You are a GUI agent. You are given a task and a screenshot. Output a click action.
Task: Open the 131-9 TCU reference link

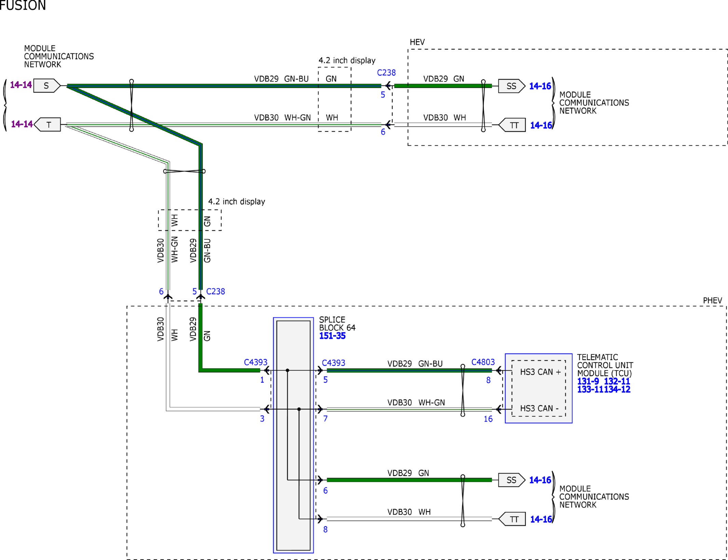[x=588, y=381]
